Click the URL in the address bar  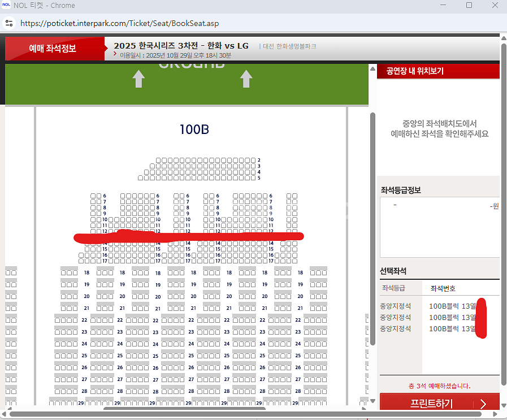120,23
